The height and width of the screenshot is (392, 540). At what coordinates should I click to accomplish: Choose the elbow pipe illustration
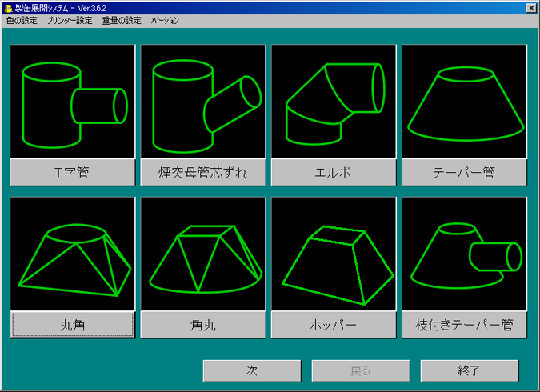(334, 102)
